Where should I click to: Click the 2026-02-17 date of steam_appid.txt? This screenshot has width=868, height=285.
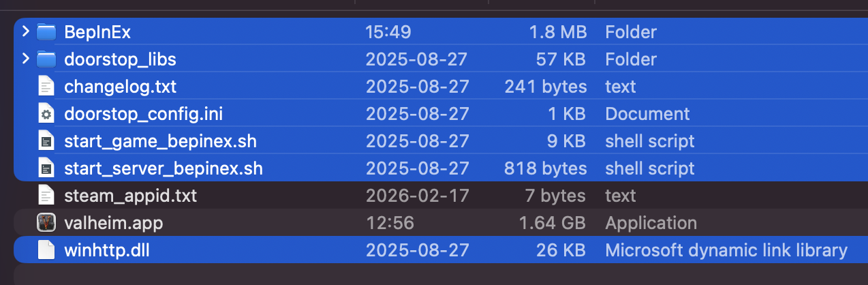coord(417,196)
